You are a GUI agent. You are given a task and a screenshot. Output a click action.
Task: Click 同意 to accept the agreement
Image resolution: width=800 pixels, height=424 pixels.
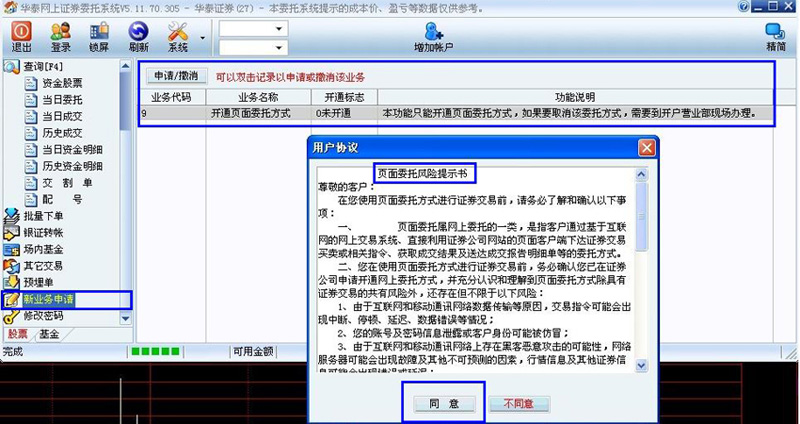(x=436, y=403)
